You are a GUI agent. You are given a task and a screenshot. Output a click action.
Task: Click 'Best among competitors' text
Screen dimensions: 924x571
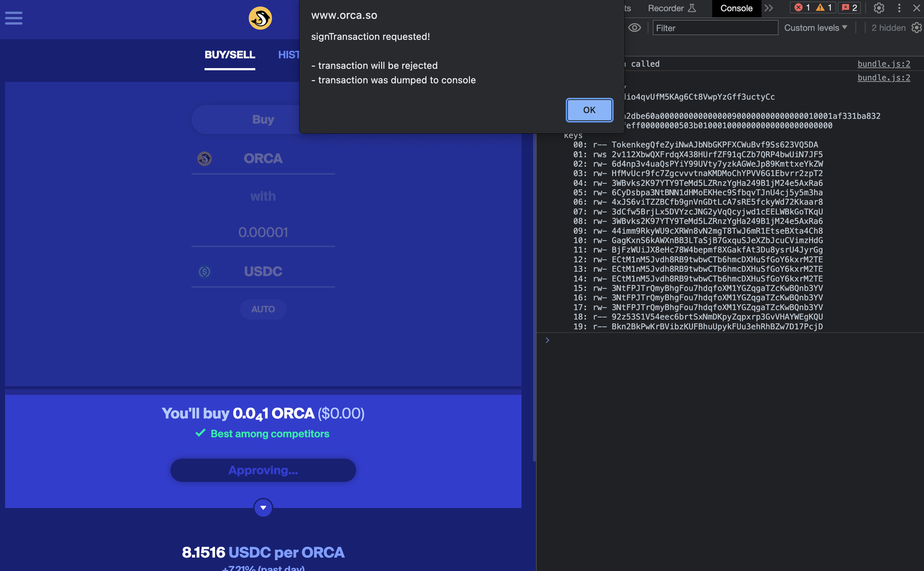270,434
